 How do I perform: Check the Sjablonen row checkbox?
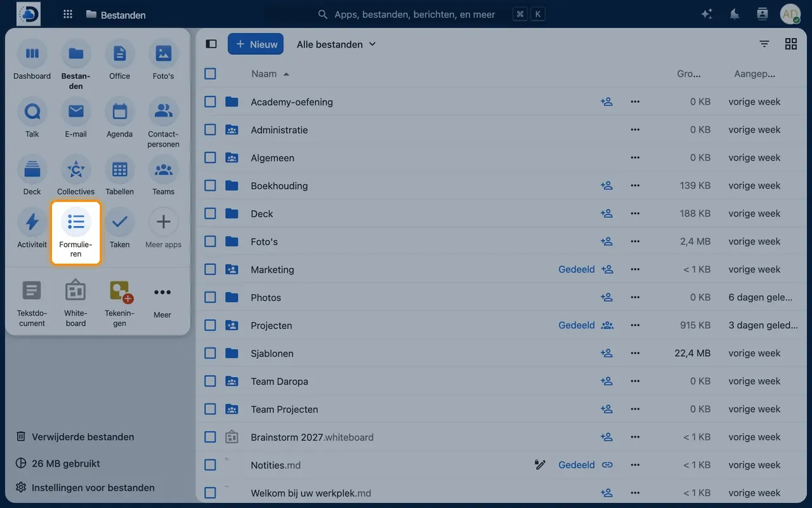coord(210,353)
